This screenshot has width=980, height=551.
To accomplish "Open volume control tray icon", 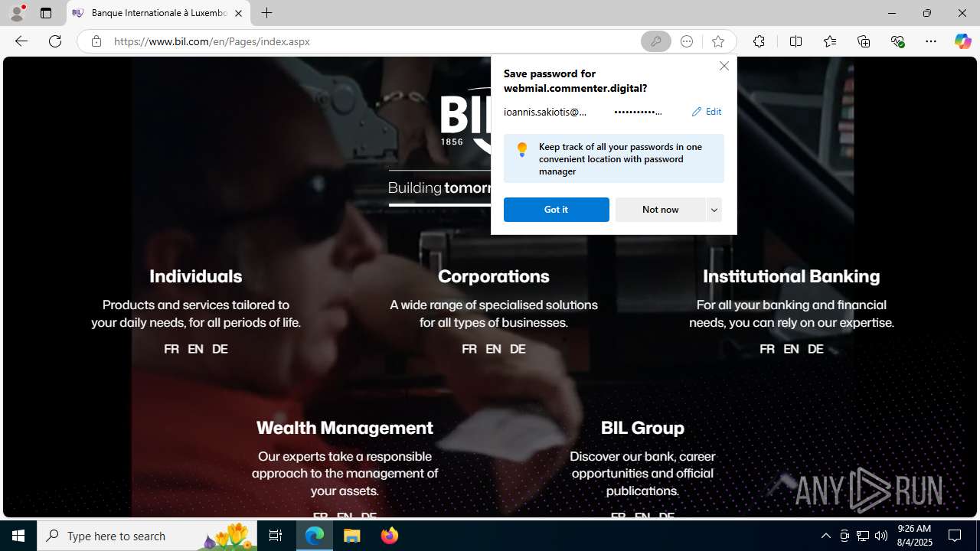I will pos(881,536).
